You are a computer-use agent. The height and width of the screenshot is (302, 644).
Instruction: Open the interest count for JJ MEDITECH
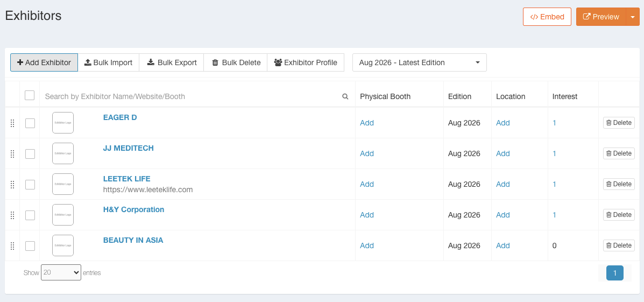(555, 153)
